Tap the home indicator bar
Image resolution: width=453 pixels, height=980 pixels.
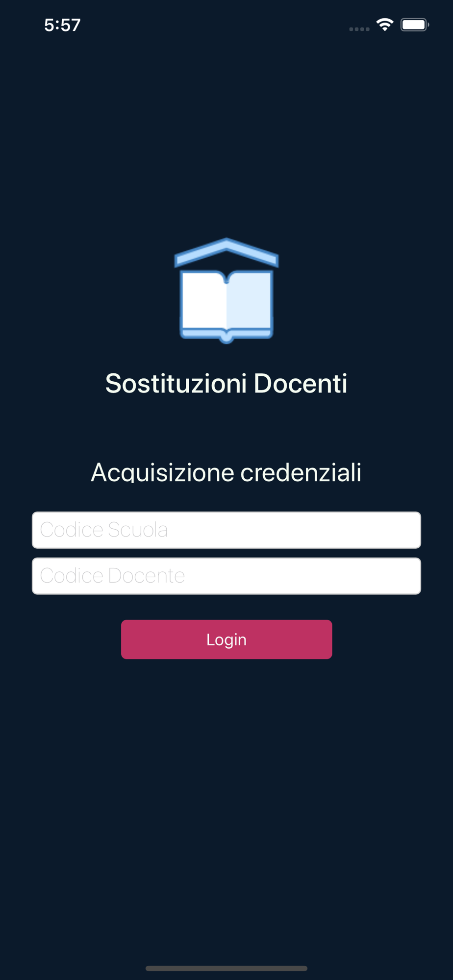tap(226, 968)
